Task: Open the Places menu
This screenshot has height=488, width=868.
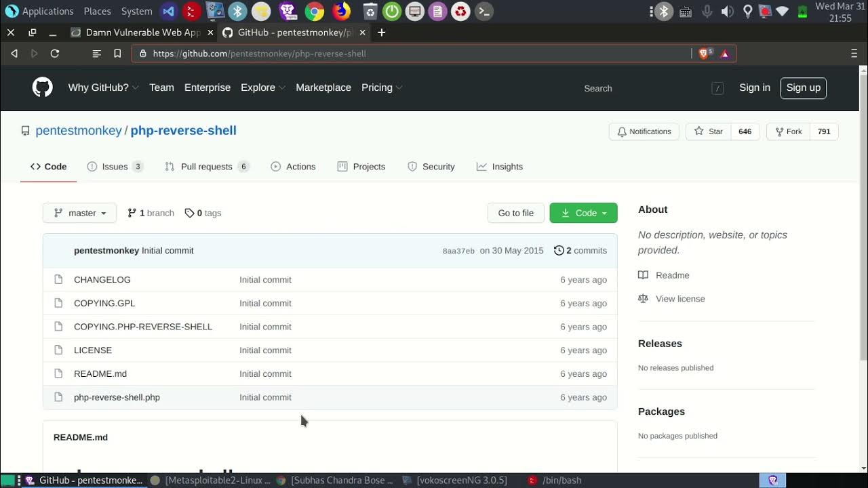Action: 97,11
